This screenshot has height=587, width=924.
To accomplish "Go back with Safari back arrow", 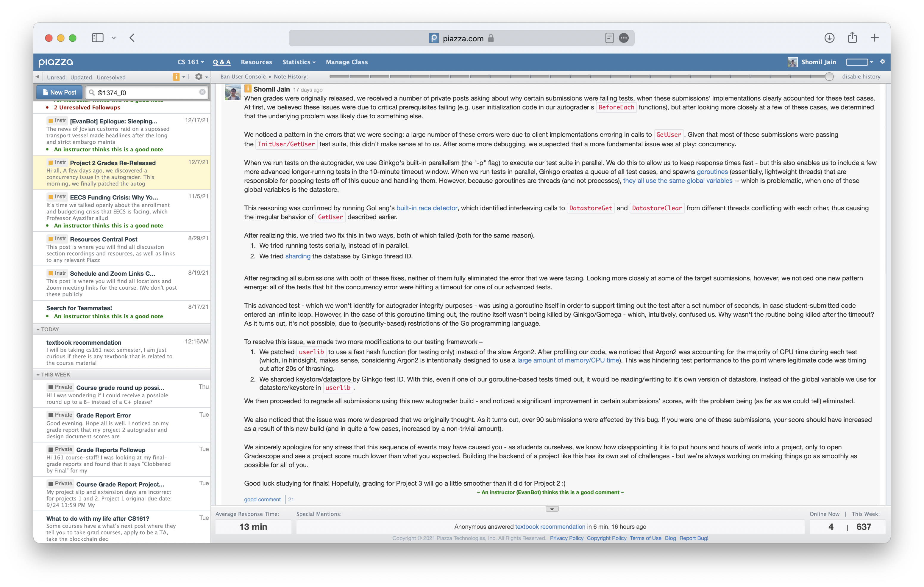I will pos(132,37).
